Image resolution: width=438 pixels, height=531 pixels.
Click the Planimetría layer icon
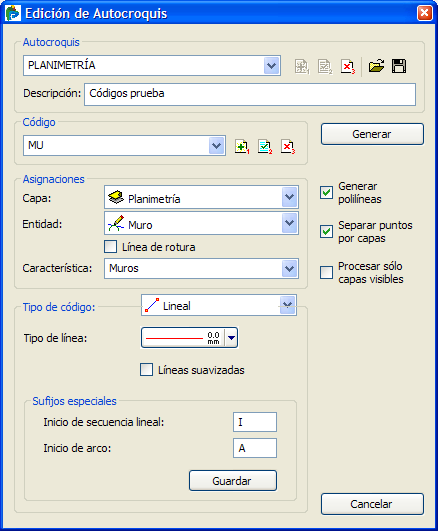coord(116,197)
